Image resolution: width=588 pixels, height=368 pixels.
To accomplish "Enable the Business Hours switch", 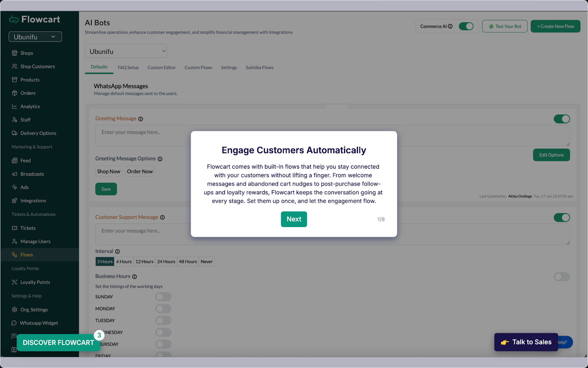I will coord(562,277).
